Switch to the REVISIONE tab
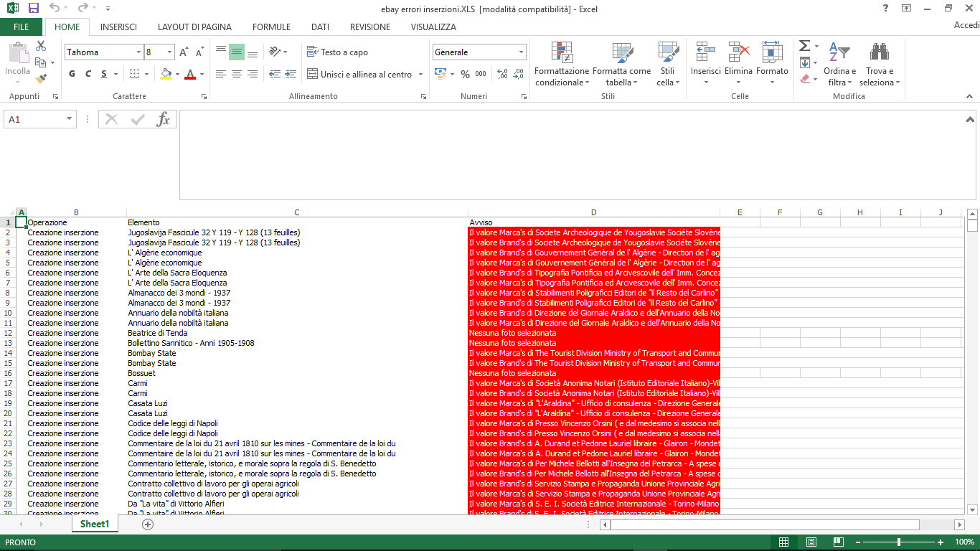The width and height of the screenshot is (980, 551). pos(370,27)
